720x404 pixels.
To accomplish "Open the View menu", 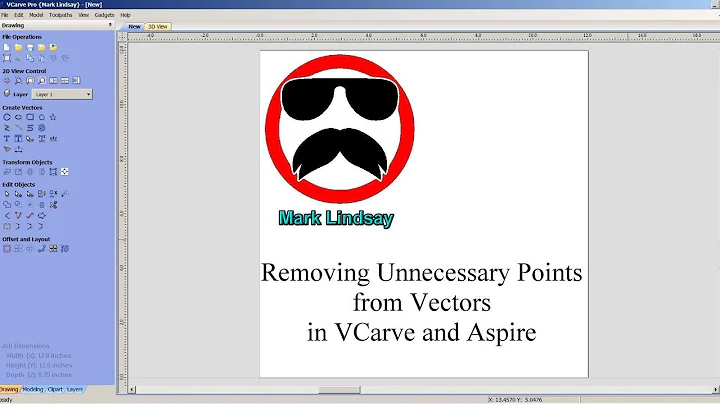I will pyautogui.click(x=83, y=15).
